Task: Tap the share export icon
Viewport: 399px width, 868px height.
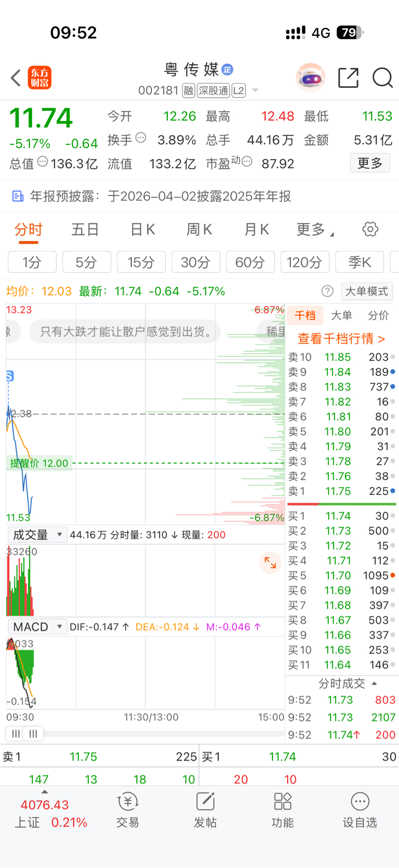Action: (348, 78)
